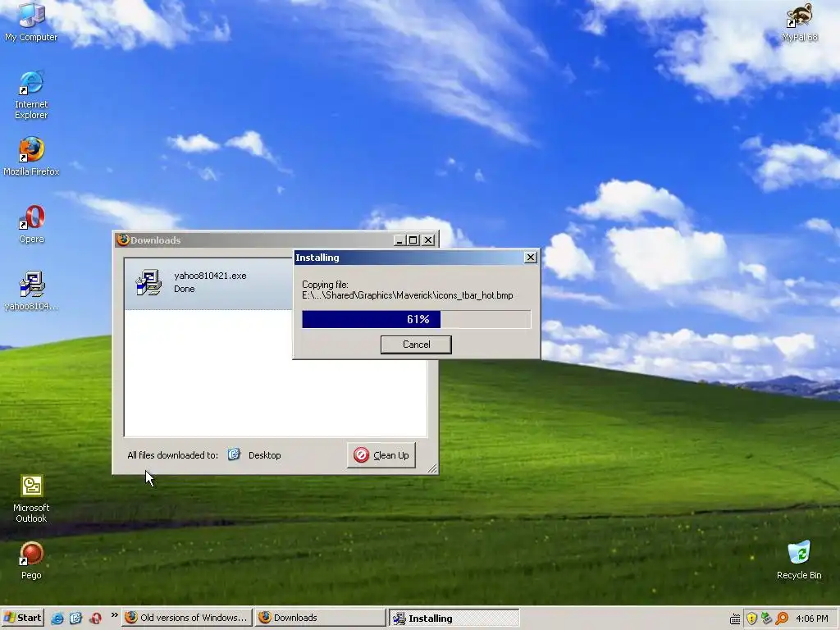Click the Done status under yahoo810421.exe
This screenshot has width=840, height=630.
pyautogui.click(x=185, y=290)
